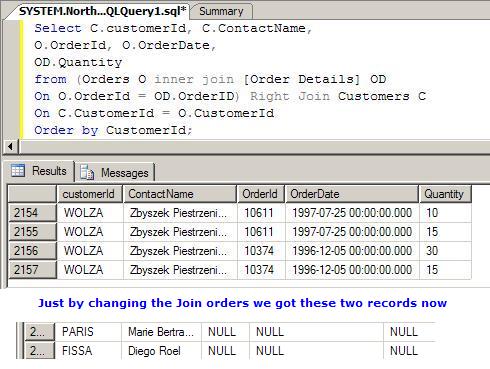Select the Results tab
Viewport: 490px width, 369px height.
pyautogui.click(x=39, y=171)
